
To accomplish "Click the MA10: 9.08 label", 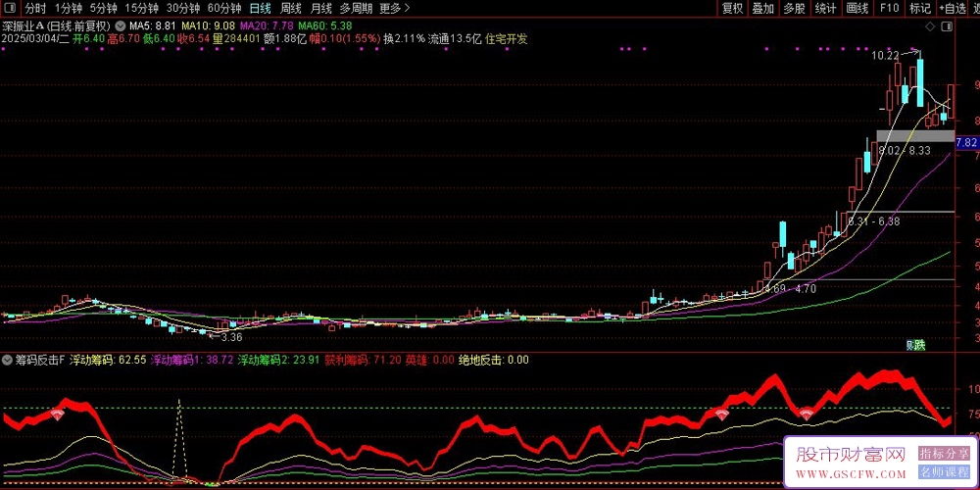I will coord(208,26).
